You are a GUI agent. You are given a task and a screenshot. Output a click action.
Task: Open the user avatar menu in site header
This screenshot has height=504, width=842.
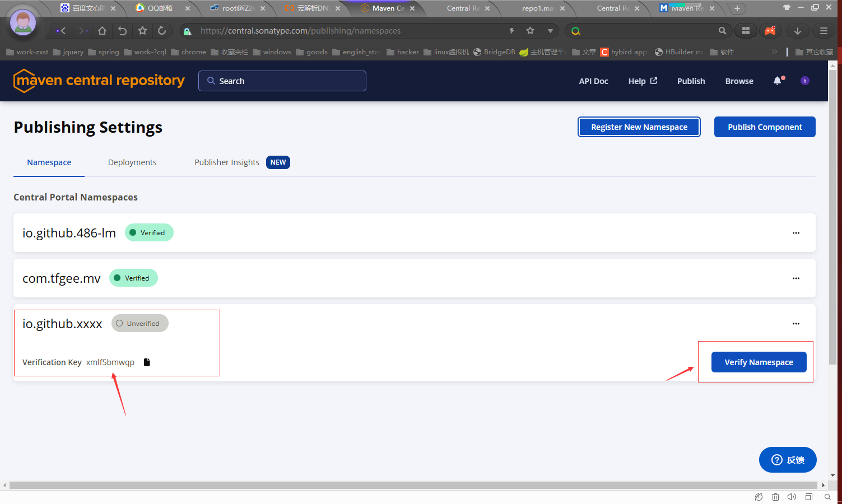coord(805,81)
